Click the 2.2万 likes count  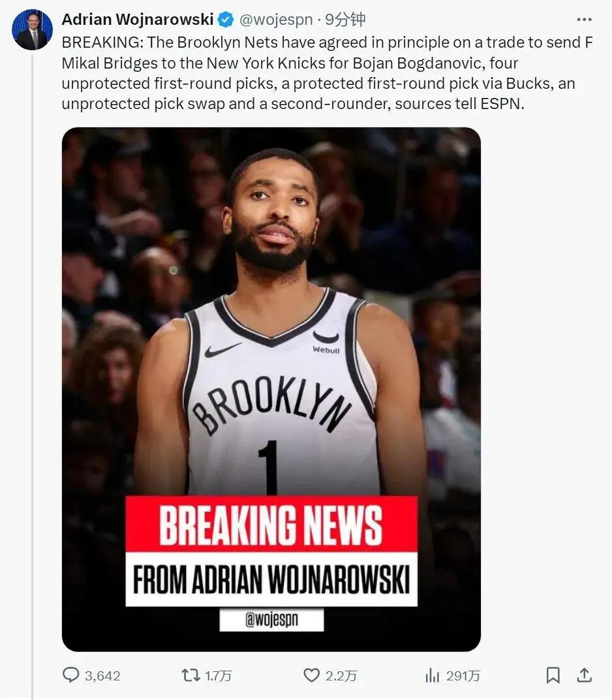pyautogui.click(x=341, y=676)
